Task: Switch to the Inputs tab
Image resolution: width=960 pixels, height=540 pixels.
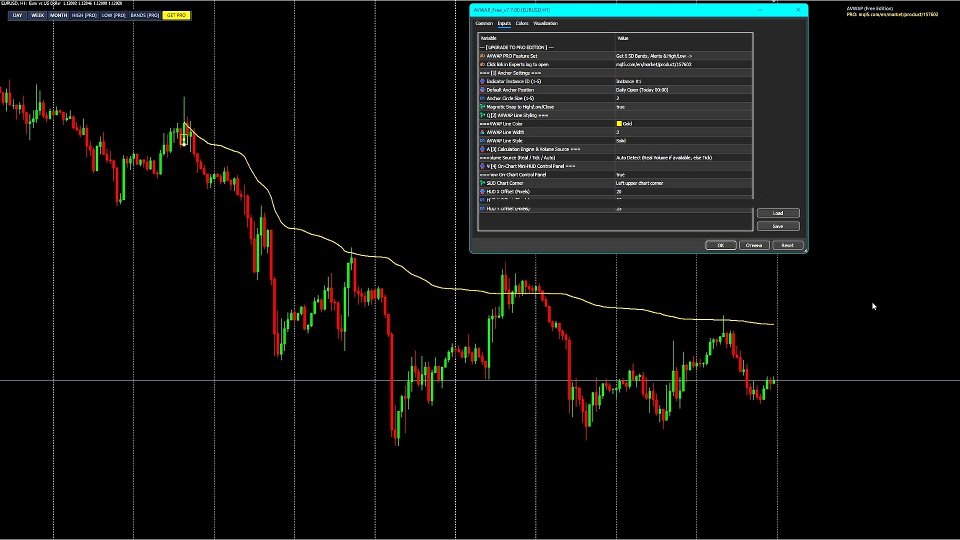Action: pyautogui.click(x=504, y=23)
